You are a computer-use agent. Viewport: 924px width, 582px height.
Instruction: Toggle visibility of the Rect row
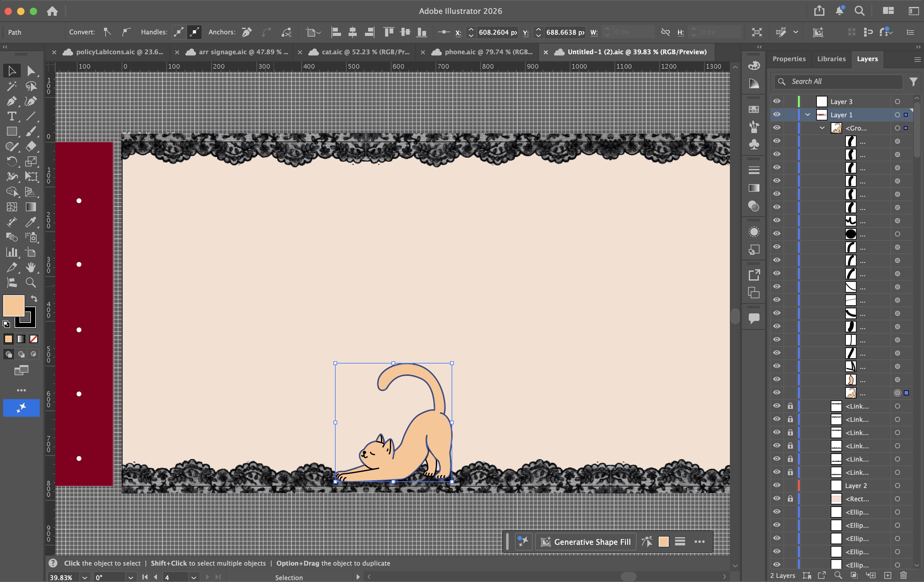pos(777,499)
